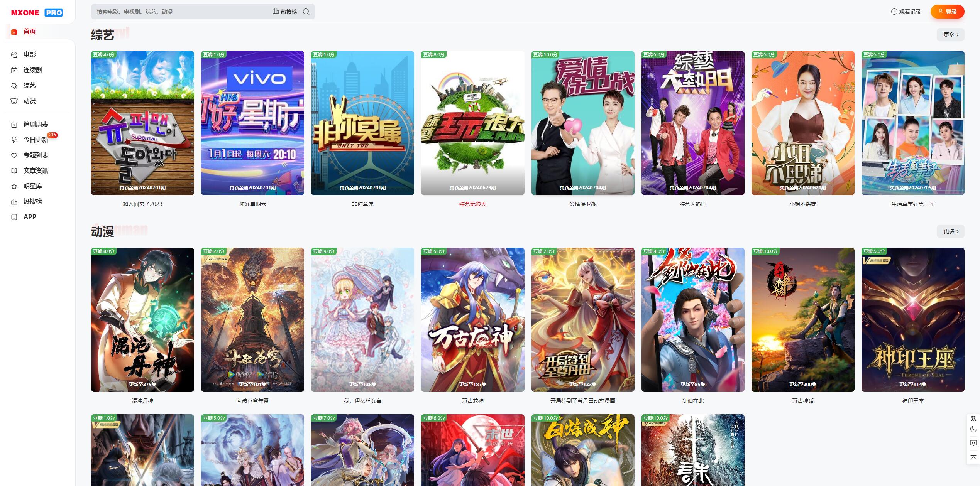Click 更新至275集 label on 混沌丹神

tap(142, 385)
